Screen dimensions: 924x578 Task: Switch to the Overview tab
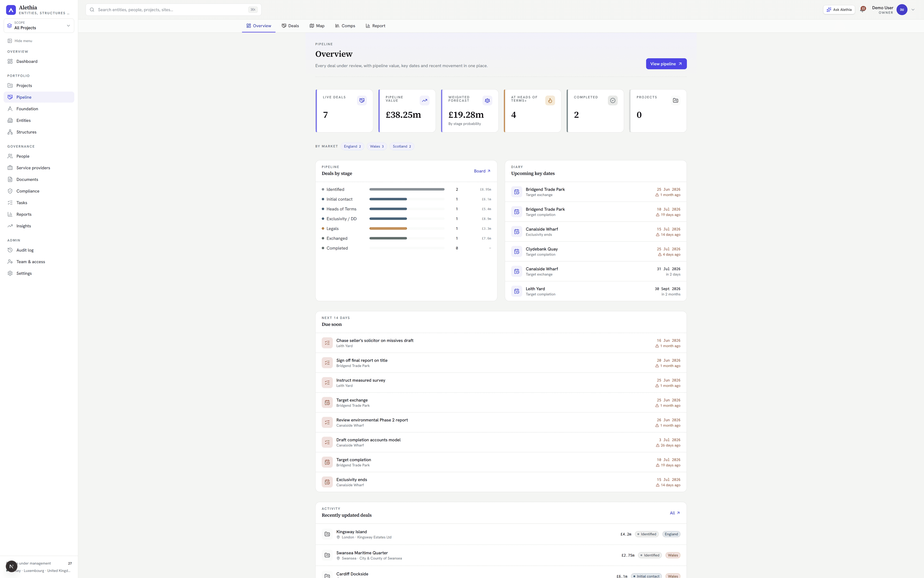[258, 26]
